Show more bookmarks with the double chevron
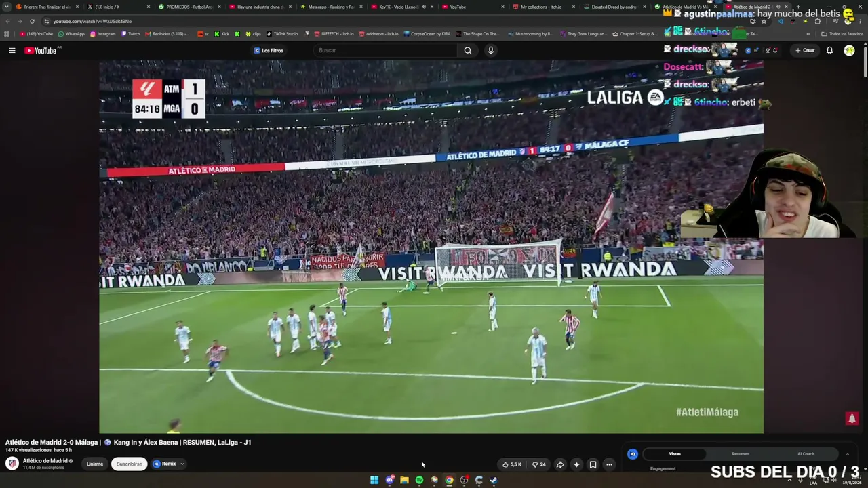868x488 pixels. [807, 34]
